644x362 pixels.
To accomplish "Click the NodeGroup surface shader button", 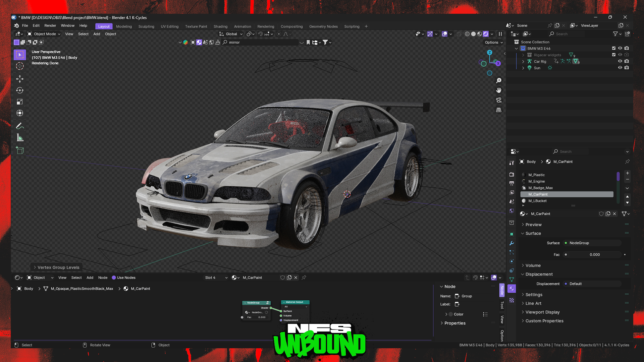I will tap(593, 243).
